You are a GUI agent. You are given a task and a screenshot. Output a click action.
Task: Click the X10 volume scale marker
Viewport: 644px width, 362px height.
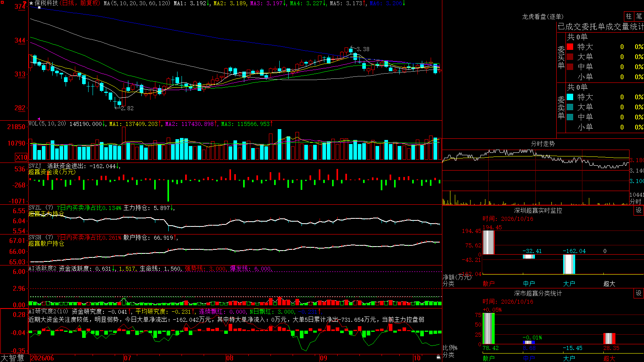21,157
